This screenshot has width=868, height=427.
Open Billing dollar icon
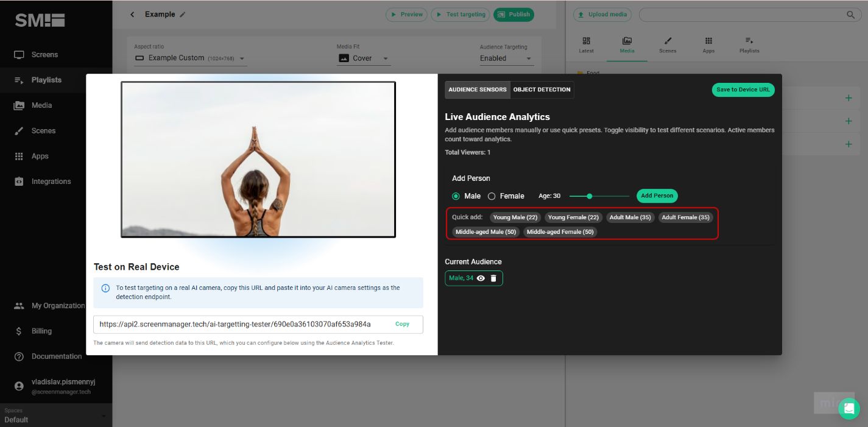(x=19, y=331)
